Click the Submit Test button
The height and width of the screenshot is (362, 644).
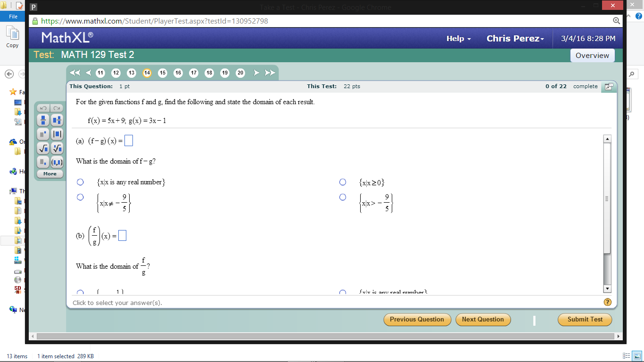click(585, 320)
